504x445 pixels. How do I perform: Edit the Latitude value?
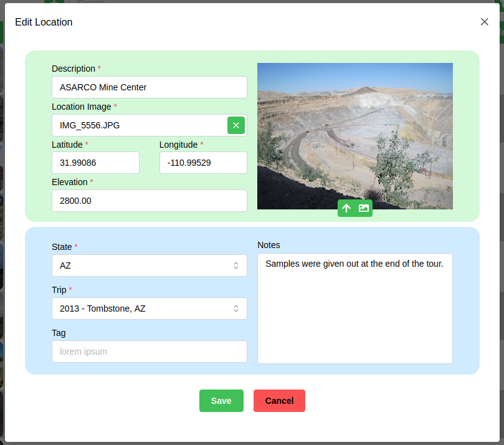click(95, 163)
